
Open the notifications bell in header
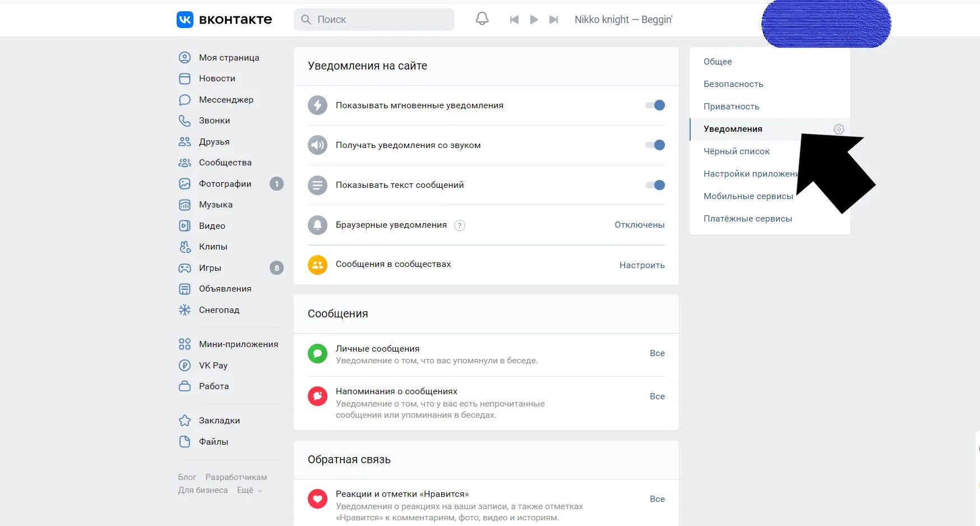482,19
